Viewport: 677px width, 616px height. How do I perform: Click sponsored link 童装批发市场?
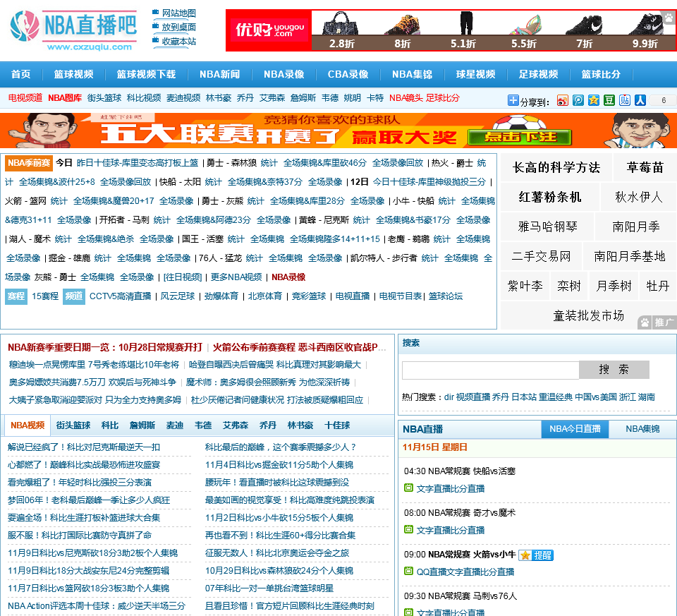tap(588, 316)
